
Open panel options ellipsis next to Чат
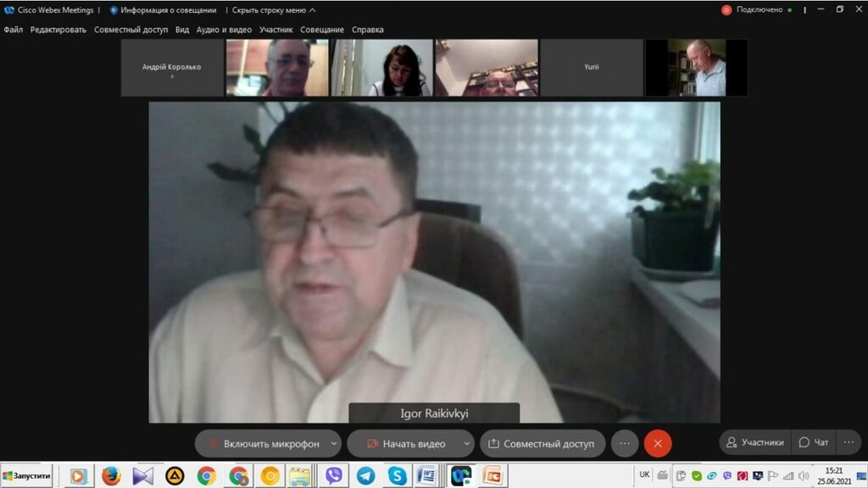click(x=849, y=442)
